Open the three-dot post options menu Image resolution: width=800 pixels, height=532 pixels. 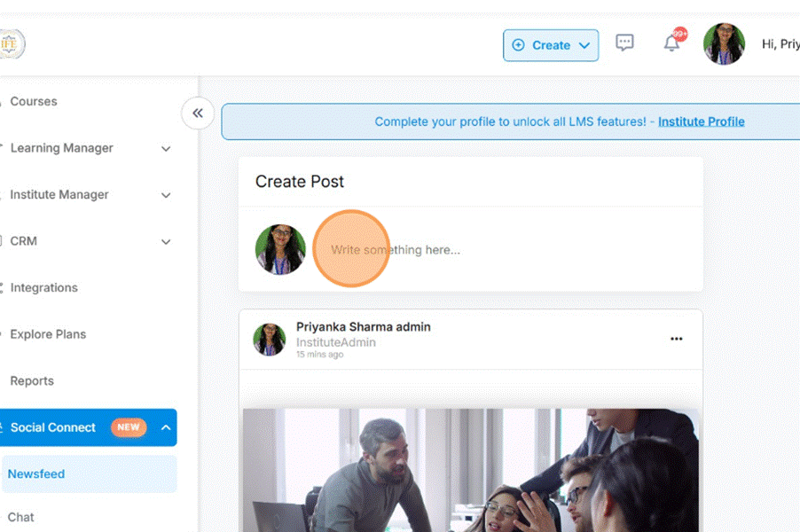pos(677,339)
